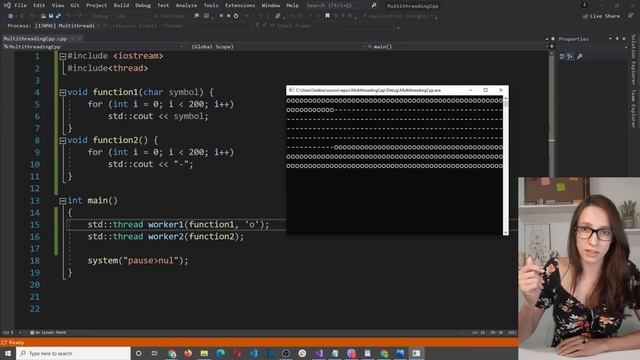Image resolution: width=640 pixels, height=360 pixels.
Task: Open Microsoft Edge from the taskbar
Action: pos(220,353)
